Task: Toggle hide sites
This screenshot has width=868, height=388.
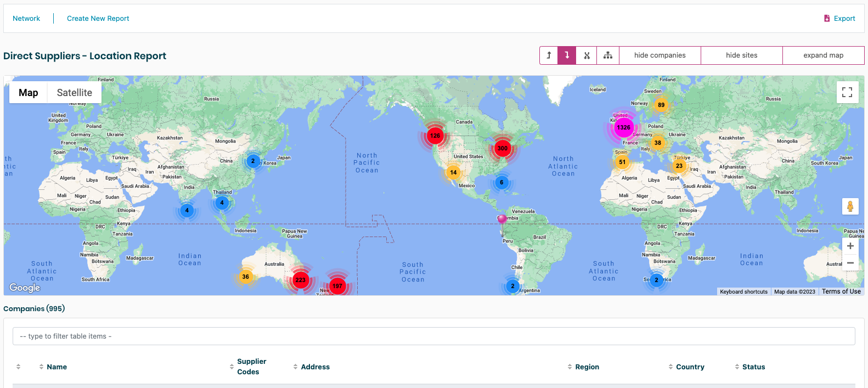Action: click(741, 55)
